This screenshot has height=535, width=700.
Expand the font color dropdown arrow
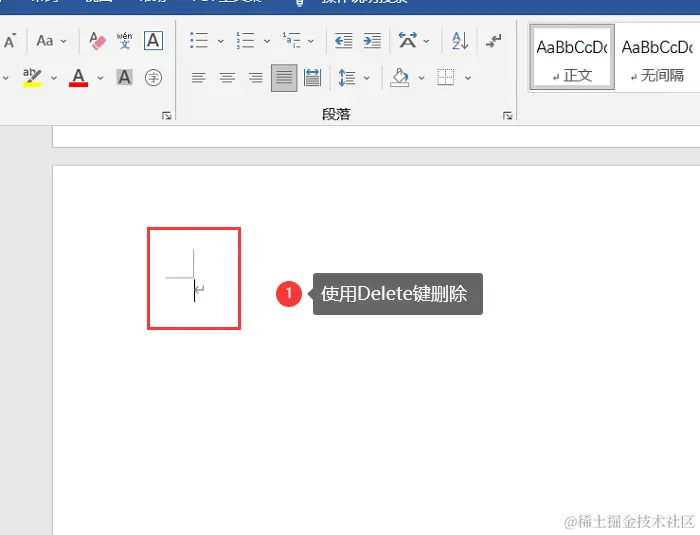pos(100,78)
